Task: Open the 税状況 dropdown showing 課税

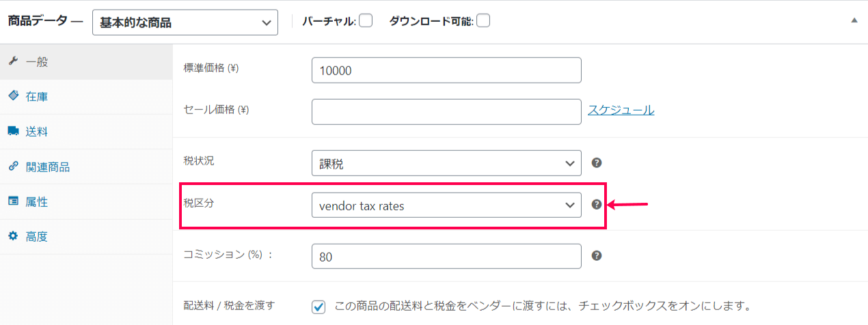Action: click(x=446, y=163)
